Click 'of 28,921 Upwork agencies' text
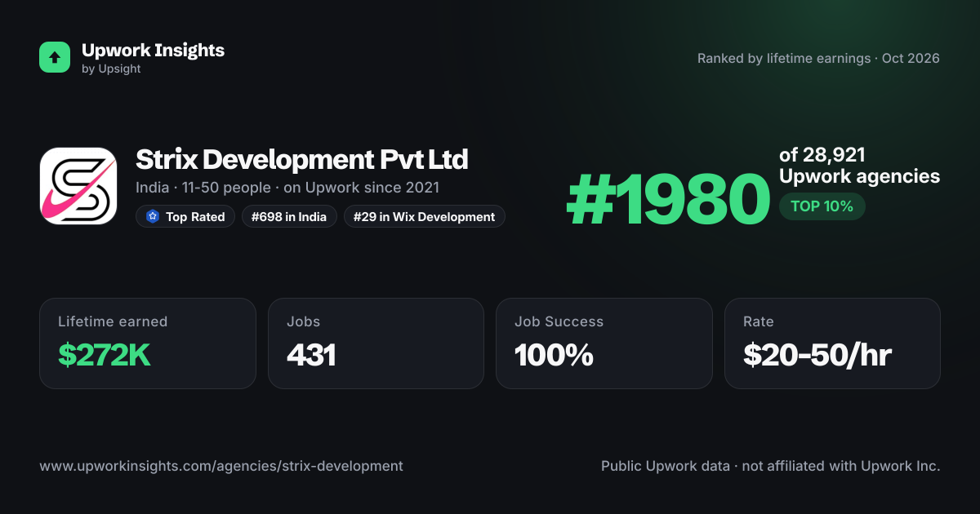This screenshot has height=514, width=980. tap(859, 166)
